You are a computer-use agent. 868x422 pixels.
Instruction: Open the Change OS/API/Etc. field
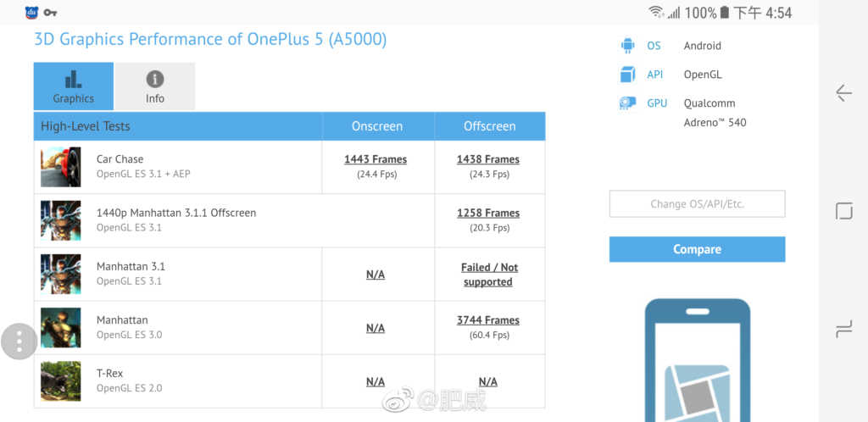(697, 204)
